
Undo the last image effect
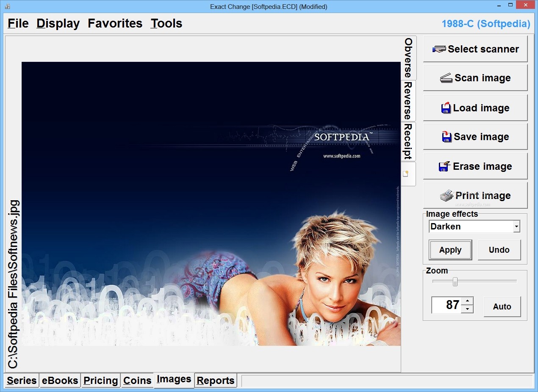[499, 250]
